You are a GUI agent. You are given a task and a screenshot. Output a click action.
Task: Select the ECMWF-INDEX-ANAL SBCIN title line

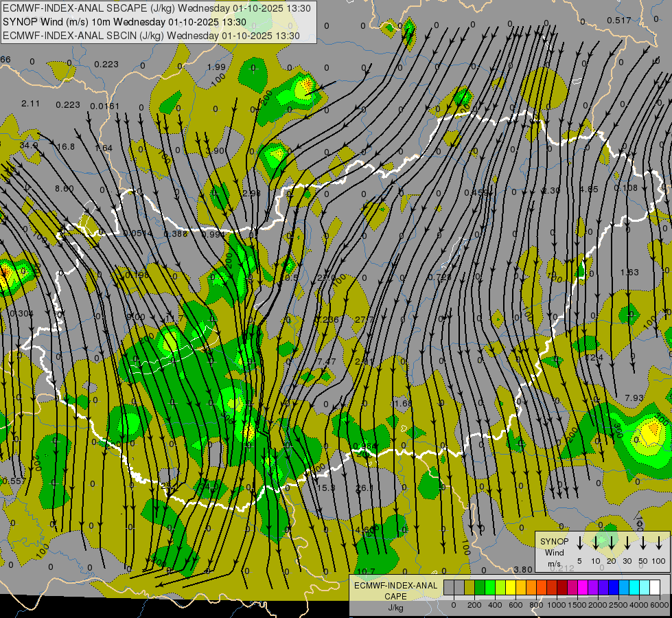[152, 35]
